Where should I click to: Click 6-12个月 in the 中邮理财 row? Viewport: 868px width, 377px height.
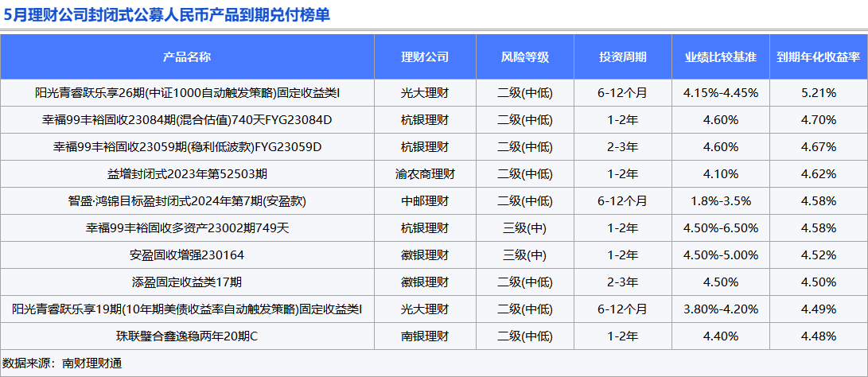[x=623, y=201]
